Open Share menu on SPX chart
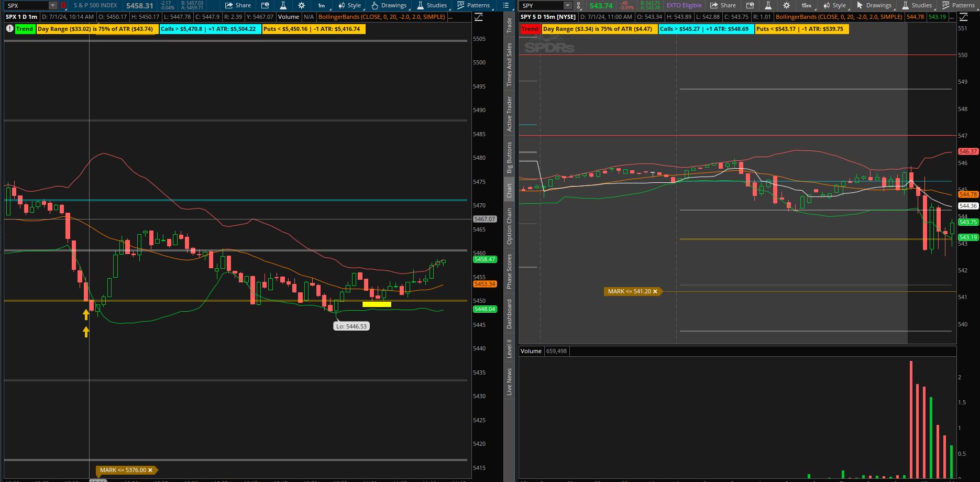 pos(238,5)
